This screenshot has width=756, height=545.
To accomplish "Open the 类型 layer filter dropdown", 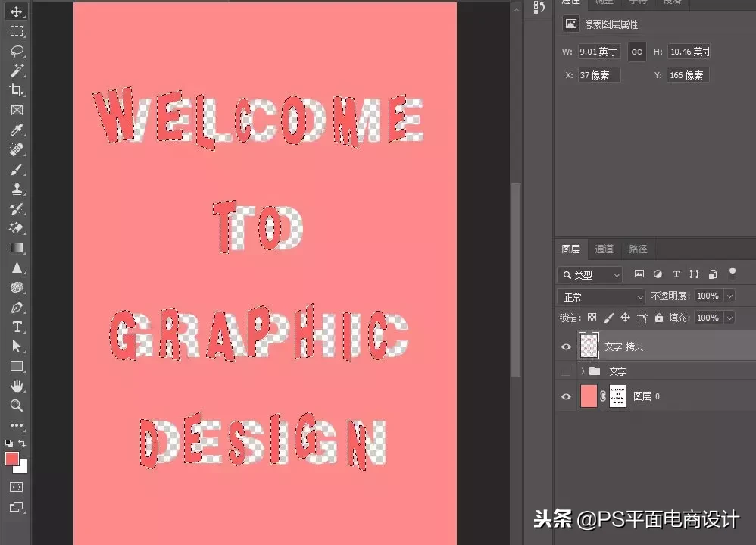I will click(589, 275).
